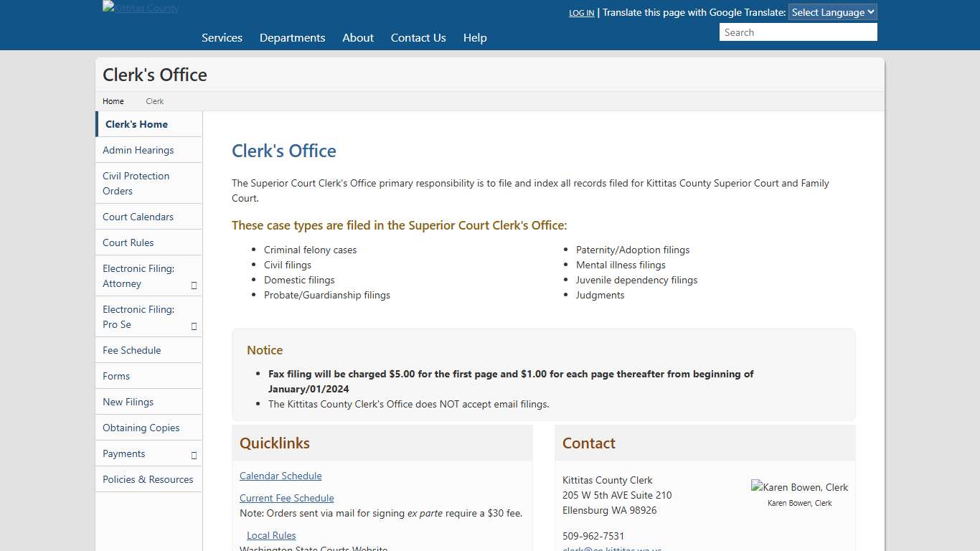Open the Select Language dropdown
Image resolution: width=980 pixels, height=551 pixels.
point(832,11)
